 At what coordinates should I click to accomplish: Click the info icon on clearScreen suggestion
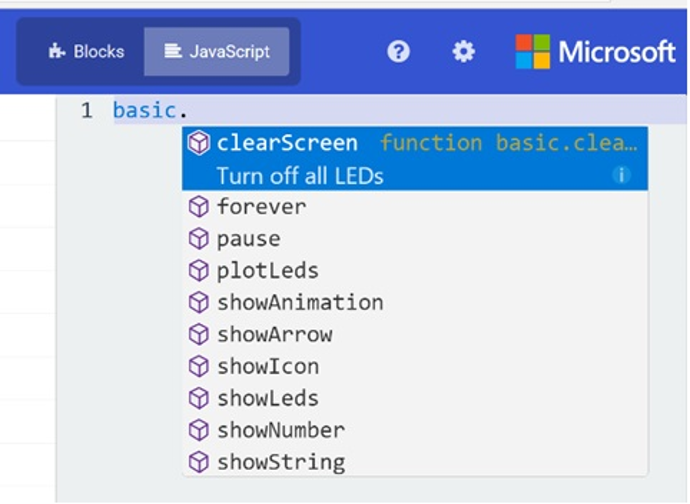(x=621, y=175)
